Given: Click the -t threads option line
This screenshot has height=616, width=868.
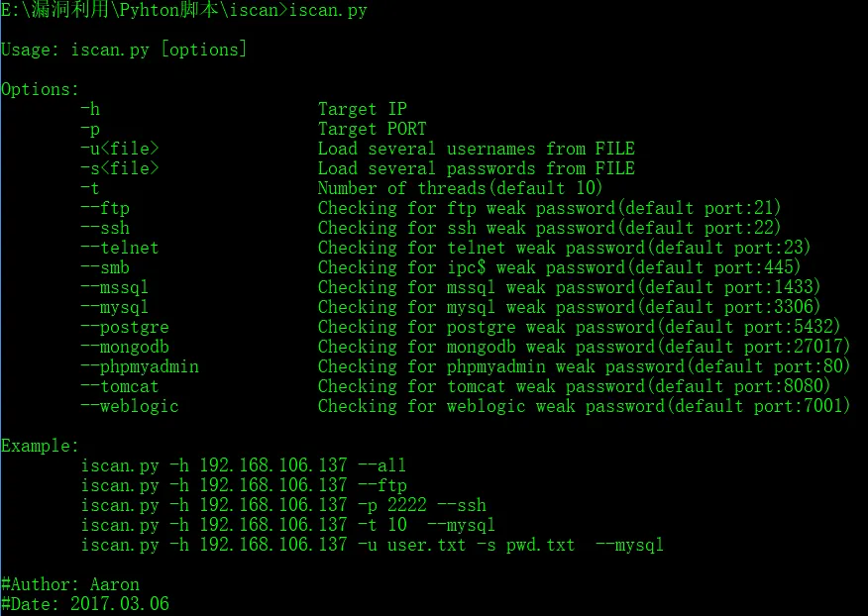Looking at the screenshot, I should (x=91, y=188).
